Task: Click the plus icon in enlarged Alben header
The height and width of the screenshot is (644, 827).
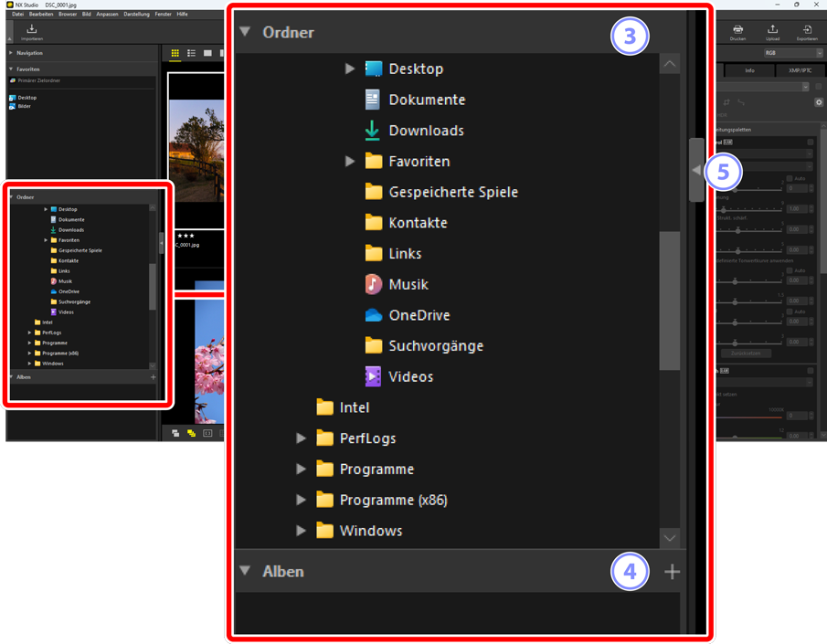Action: (x=672, y=572)
